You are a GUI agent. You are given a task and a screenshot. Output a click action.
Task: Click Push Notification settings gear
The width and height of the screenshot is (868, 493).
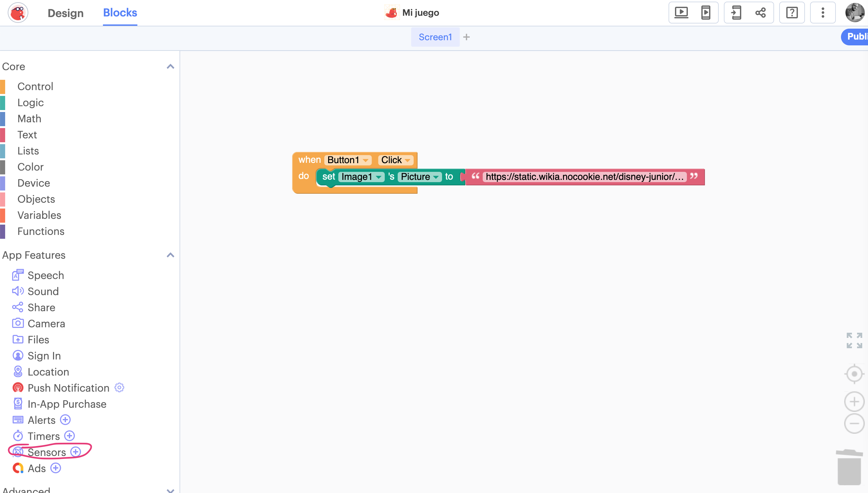click(119, 387)
